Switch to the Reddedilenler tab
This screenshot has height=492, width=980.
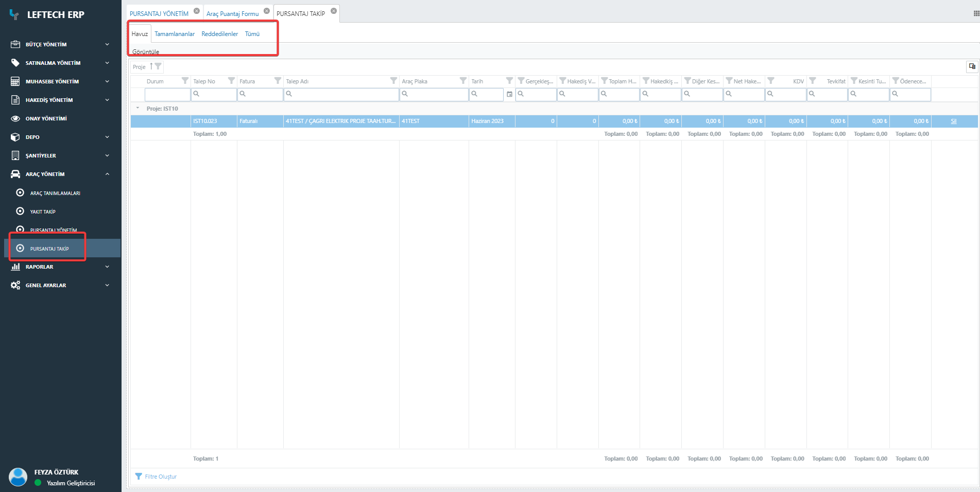pyautogui.click(x=219, y=34)
